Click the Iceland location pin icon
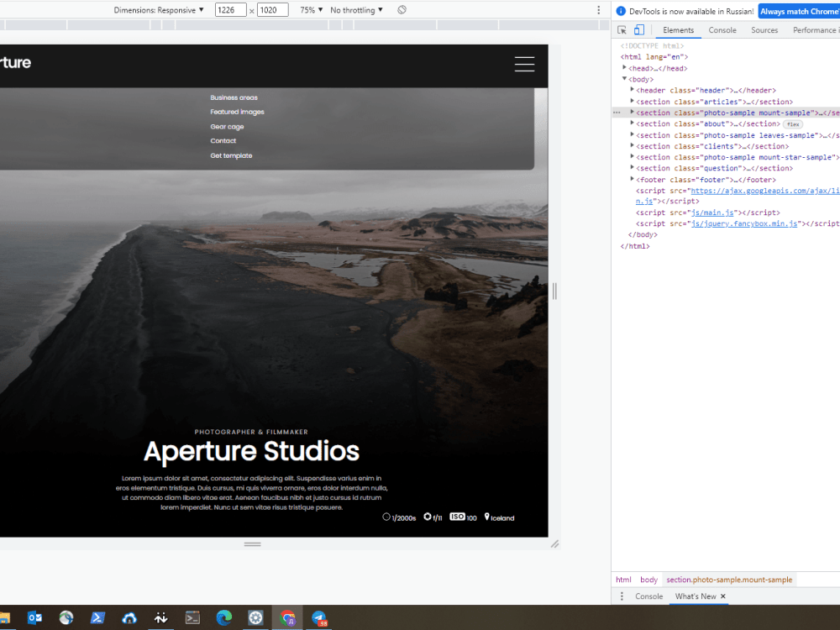 pyautogui.click(x=486, y=517)
